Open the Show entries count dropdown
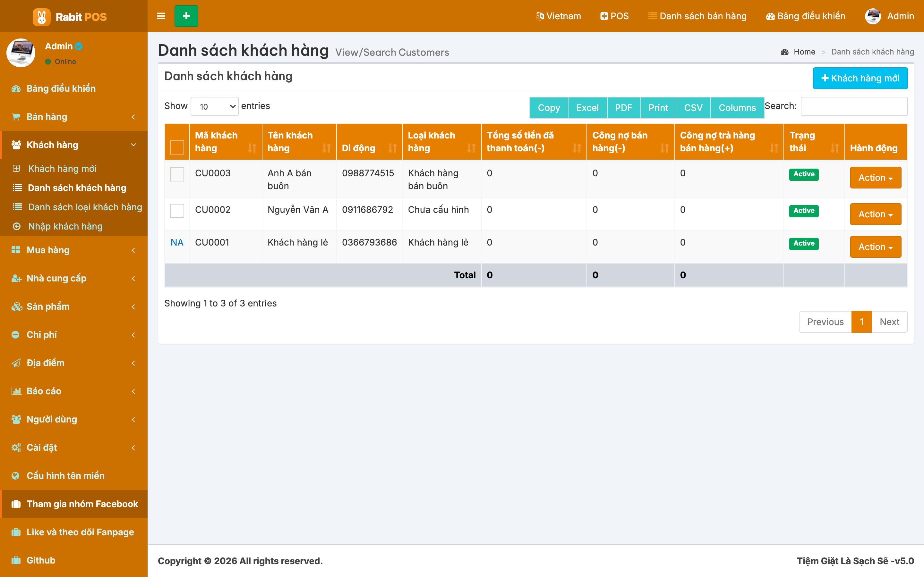This screenshot has height=577, width=924. 215,106
